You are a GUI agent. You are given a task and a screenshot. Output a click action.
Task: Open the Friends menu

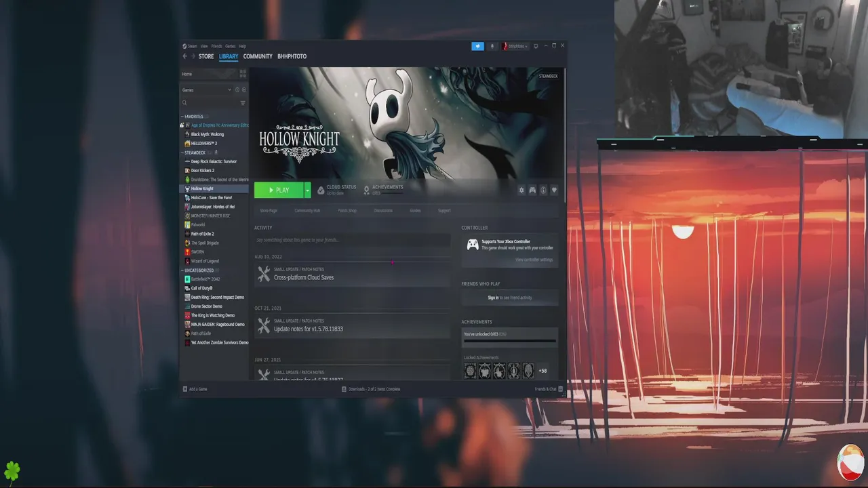(216, 46)
